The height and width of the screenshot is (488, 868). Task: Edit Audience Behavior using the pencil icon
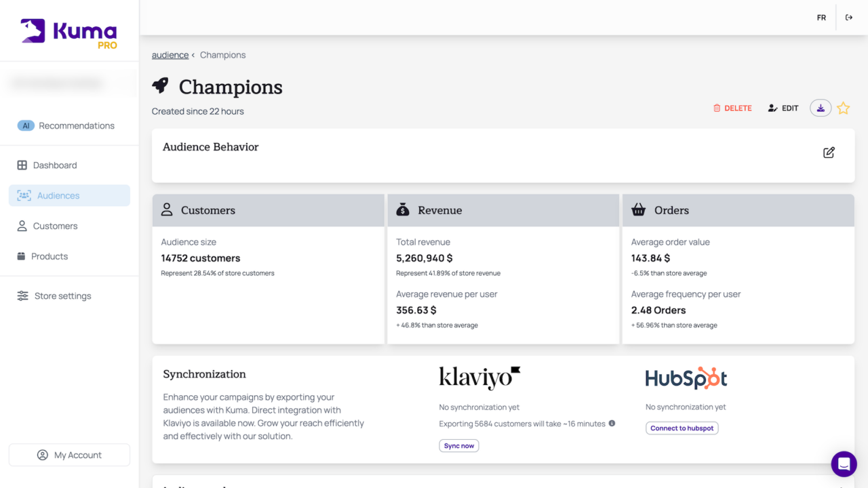828,152
